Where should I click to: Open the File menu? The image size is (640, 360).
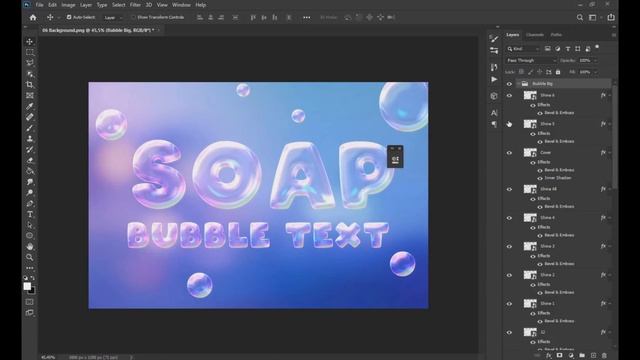click(40, 5)
